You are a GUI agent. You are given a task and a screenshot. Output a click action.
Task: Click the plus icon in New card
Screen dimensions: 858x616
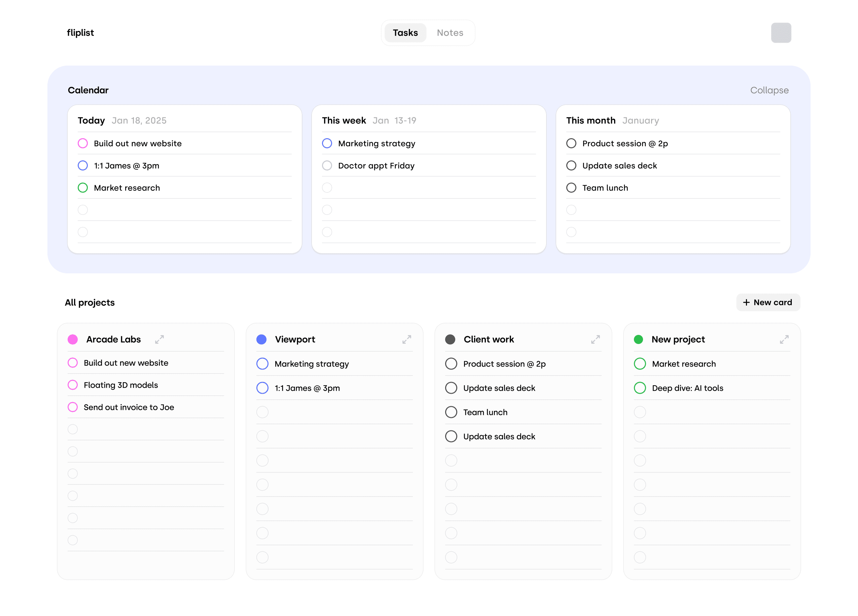coord(746,303)
